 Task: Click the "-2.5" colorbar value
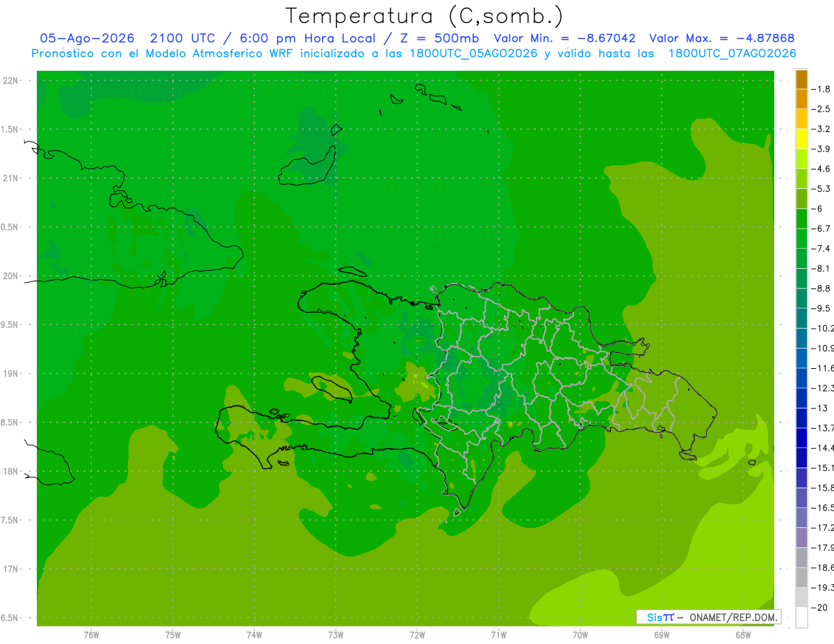point(821,109)
